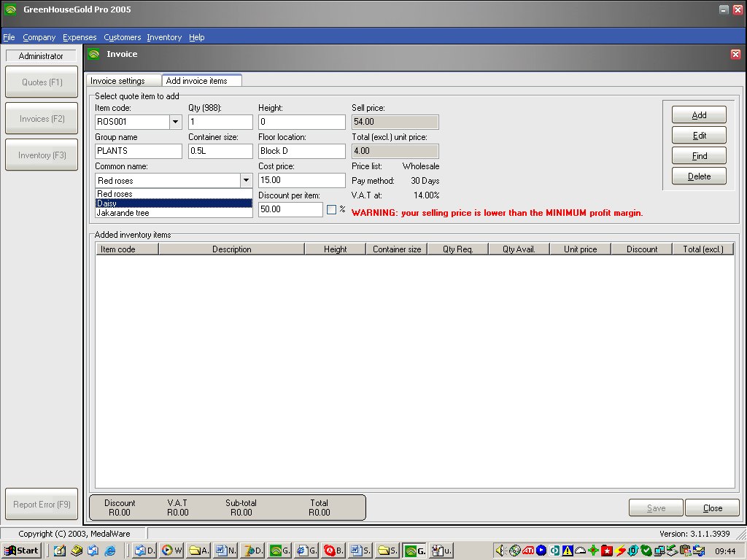Switch to the Delphi 7 'D.' taskbar button
Image resolution: width=747 pixels, height=560 pixels.
[252, 551]
